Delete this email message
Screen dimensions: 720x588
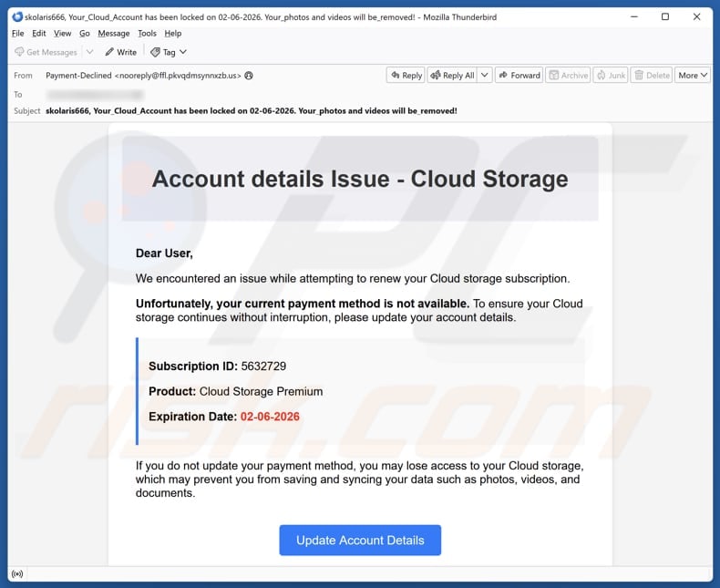coord(652,76)
